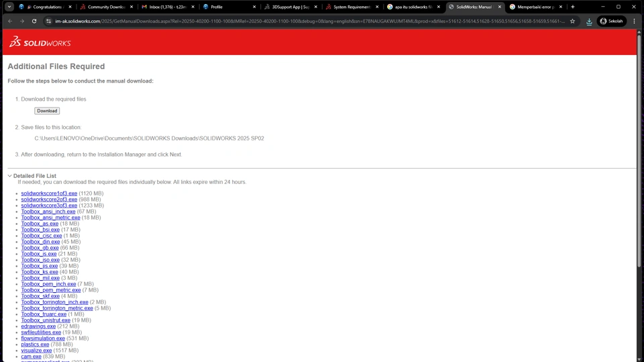Switch to the Profile tab
644x362 pixels.
click(x=228, y=7)
